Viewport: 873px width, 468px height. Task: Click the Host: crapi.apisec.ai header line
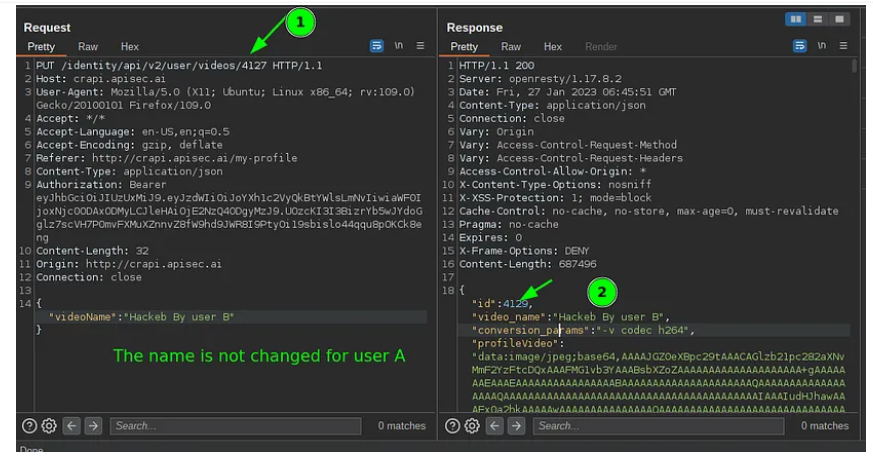101,79
